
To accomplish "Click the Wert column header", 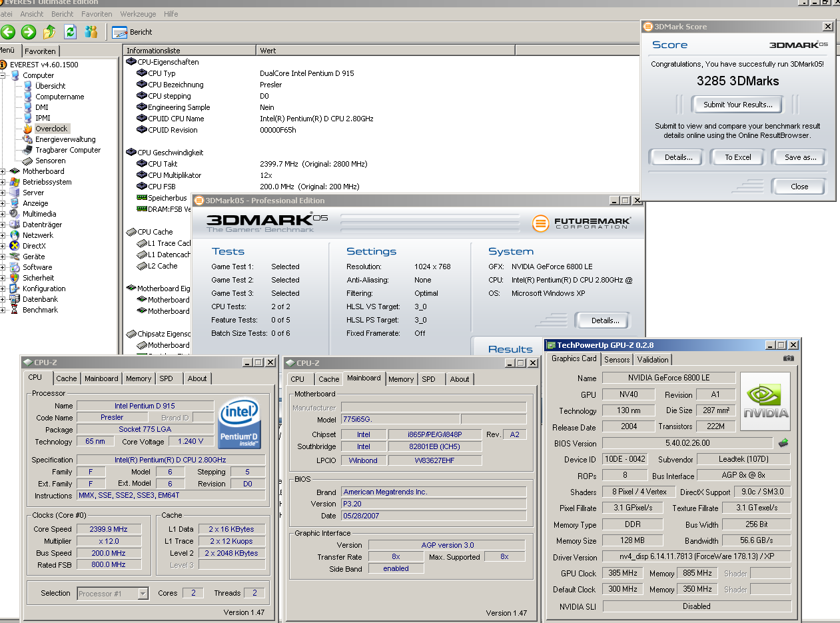I will tap(386, 51).
